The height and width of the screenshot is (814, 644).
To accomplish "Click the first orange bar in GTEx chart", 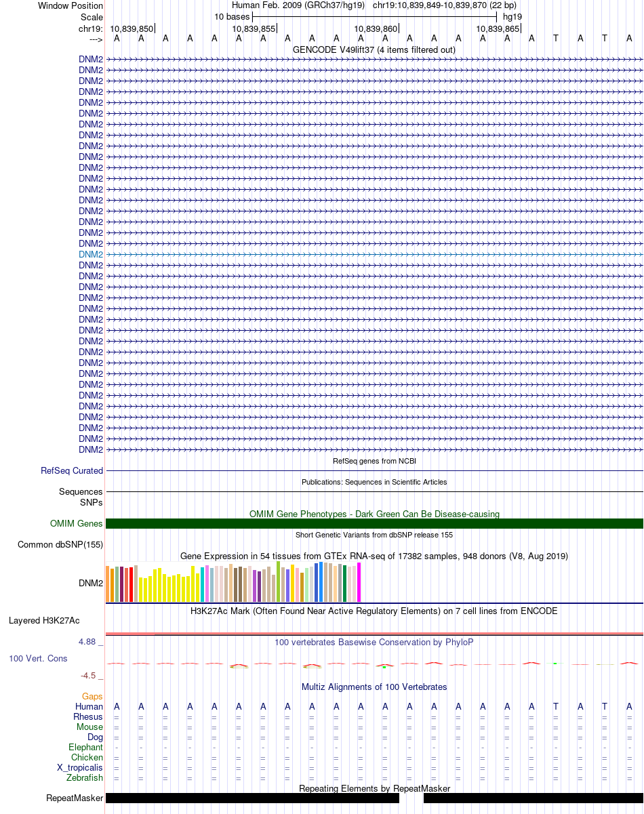I will coord(108,584).
